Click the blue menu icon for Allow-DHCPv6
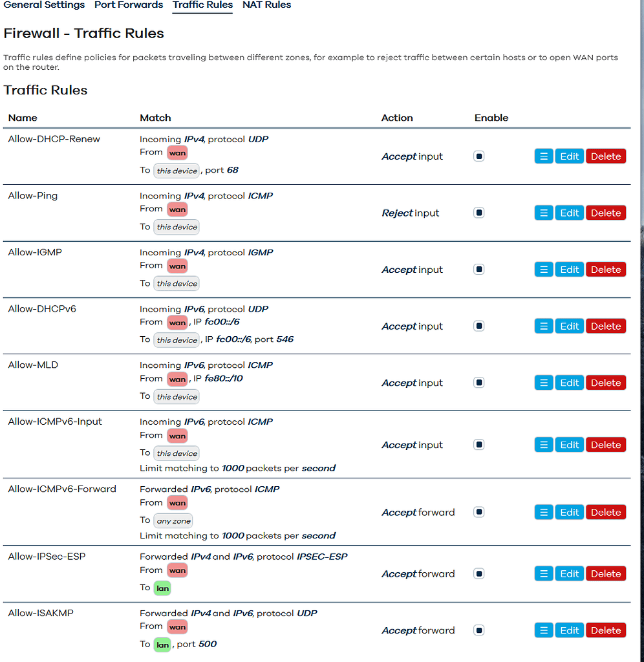This screenshot has width=644, height=662. coord(543,326)
